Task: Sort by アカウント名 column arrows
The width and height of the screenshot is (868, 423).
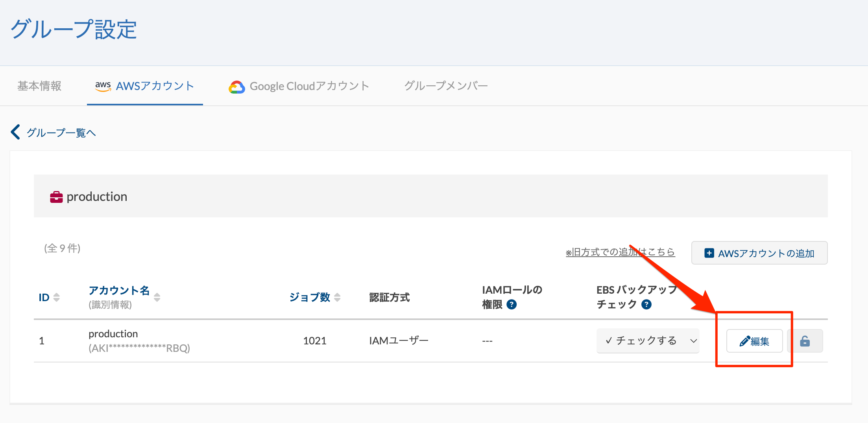Action: pyautogui.click(x=157, y=297)
